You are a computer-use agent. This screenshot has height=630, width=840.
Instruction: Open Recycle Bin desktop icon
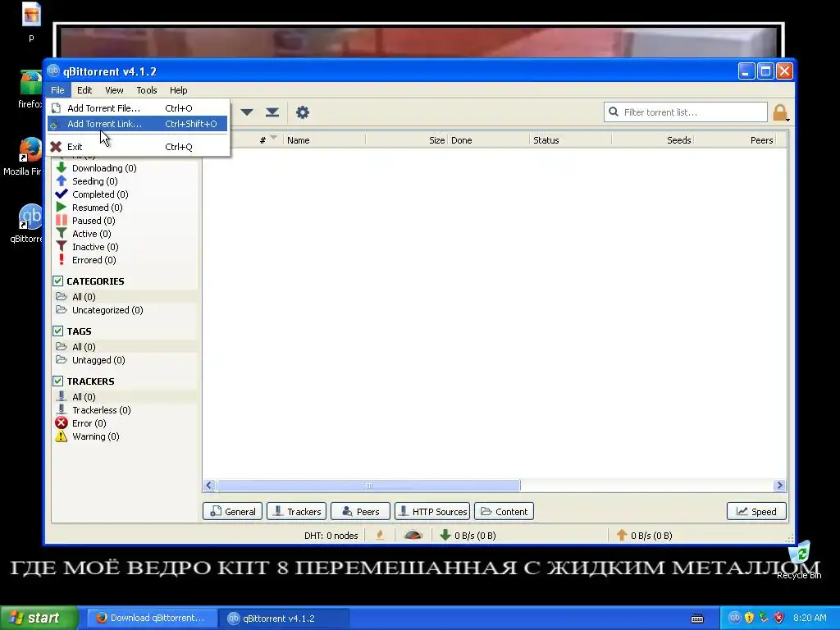(x=799, y=559)
